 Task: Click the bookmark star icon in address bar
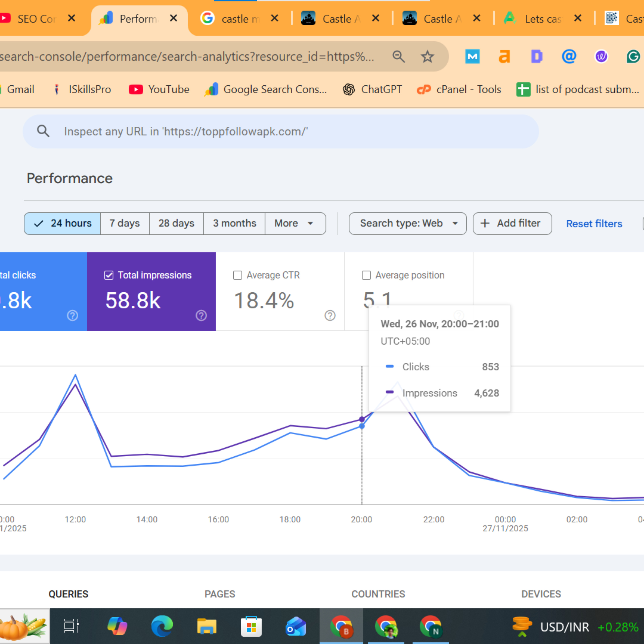pyautogui.click(x=427, y=57)
